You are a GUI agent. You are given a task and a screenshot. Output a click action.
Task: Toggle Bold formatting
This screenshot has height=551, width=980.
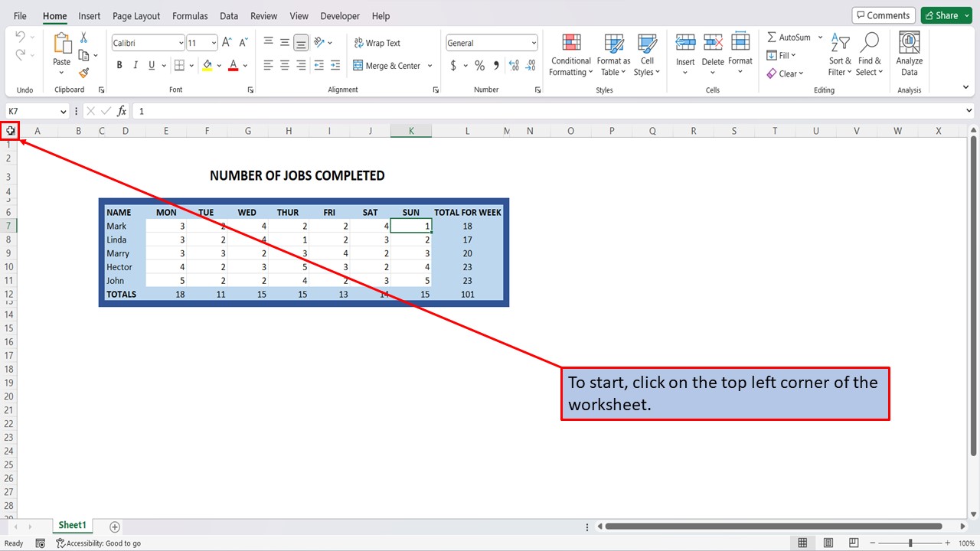pos(119,66)
